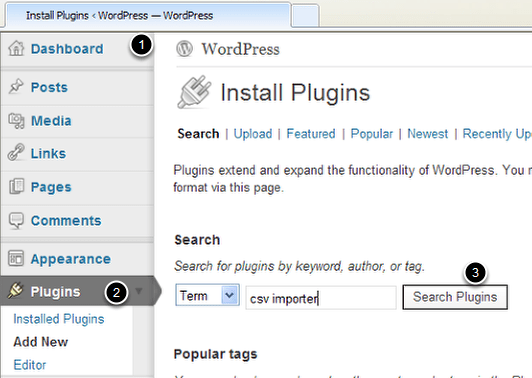This screenshot has width=532, height=378.
Task: Switch to the Featured plugins tab
Action: 311,134
